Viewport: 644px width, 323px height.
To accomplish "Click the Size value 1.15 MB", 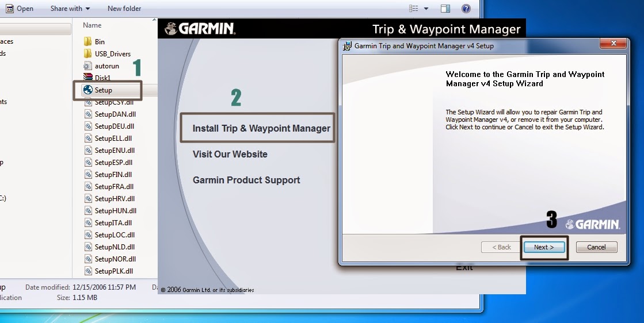I will pos(85,298).
